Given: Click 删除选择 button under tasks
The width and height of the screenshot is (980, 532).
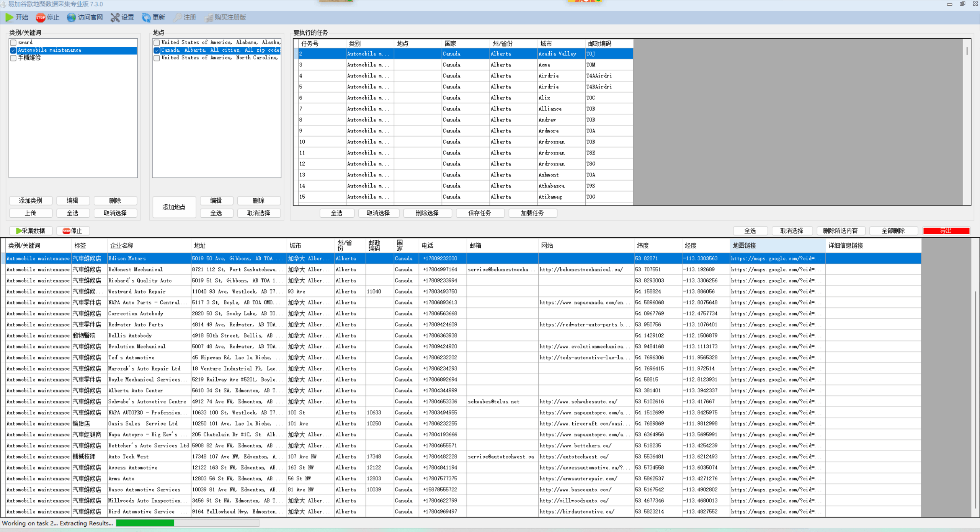Looking at the screenshot, I should click(427, 213).
